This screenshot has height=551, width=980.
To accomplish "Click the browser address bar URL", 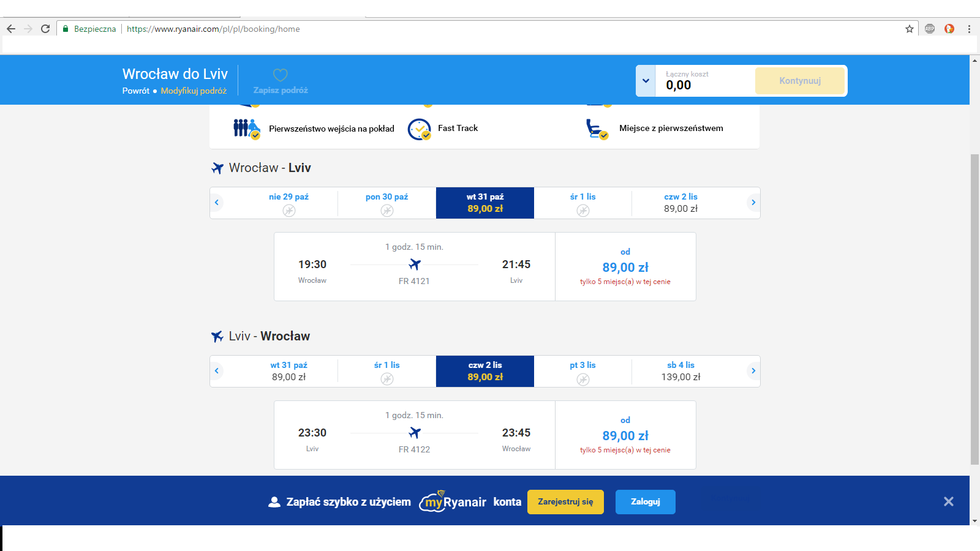I will pos(213,29).
